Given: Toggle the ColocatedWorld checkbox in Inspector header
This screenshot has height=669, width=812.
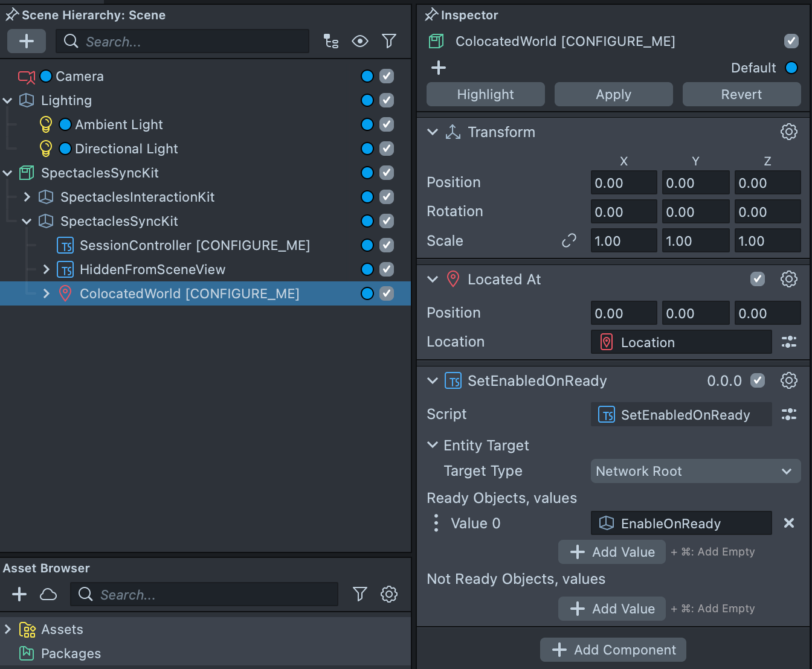Looking at the screenshot, I should tap(791, 41).
